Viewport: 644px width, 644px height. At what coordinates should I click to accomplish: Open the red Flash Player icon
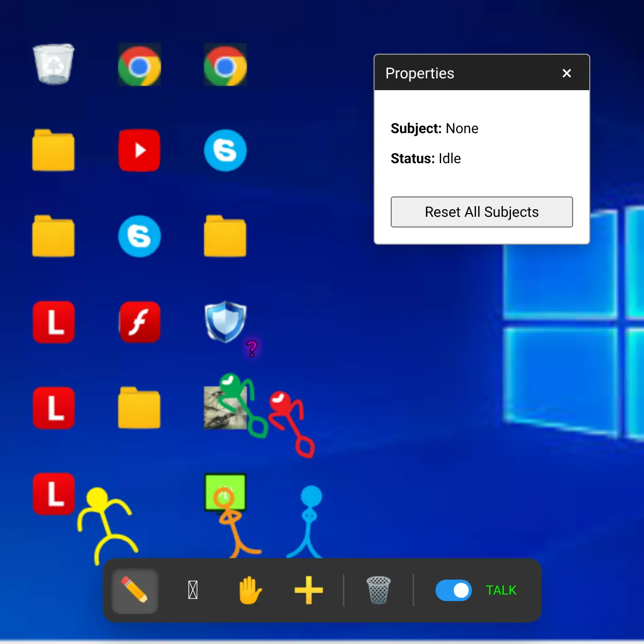(140, 322)
